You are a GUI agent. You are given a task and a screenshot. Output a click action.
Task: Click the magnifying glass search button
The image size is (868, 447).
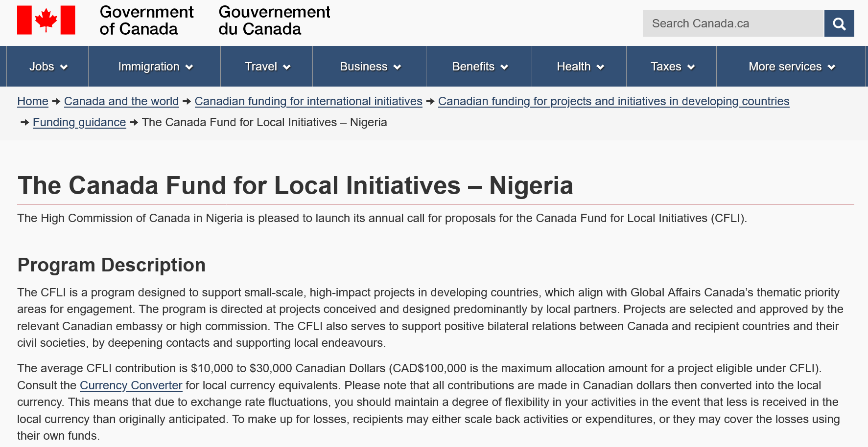click(x=839, y=23)
